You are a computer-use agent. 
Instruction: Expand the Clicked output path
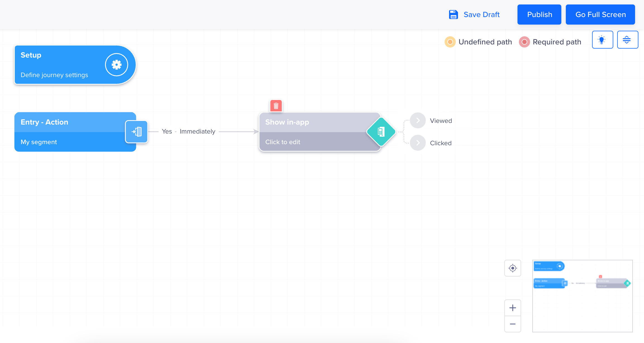click(x=418, y=143)
